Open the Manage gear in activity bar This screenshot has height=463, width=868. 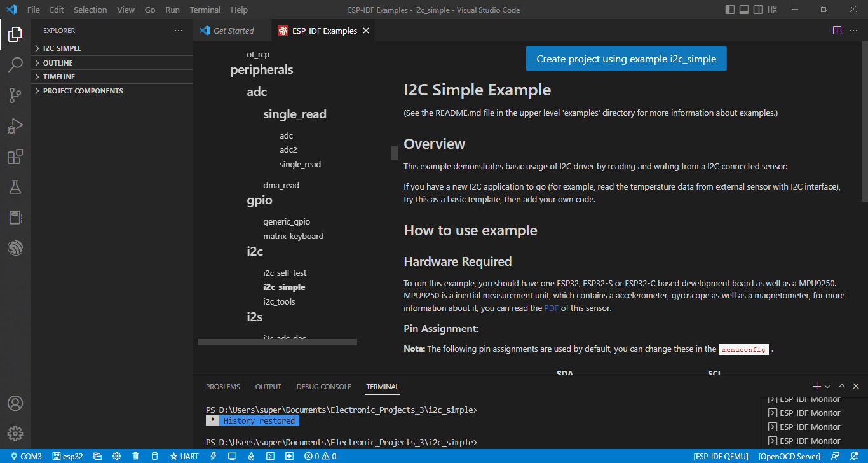pos(15,434)
